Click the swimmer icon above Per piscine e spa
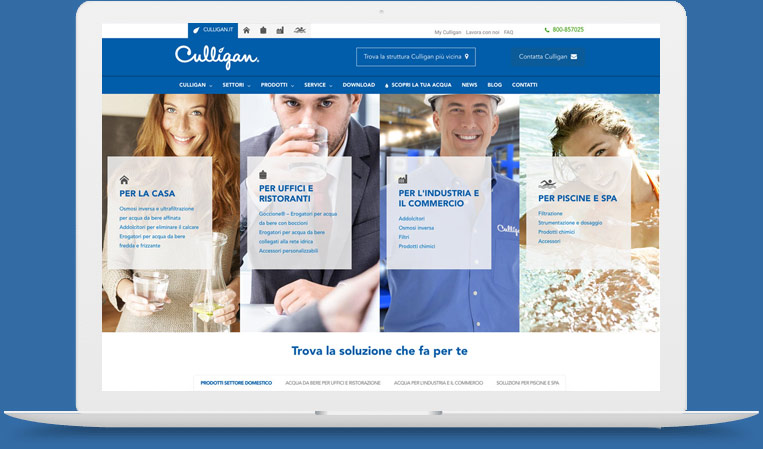763x449 pixels. [x=547, y=184]
